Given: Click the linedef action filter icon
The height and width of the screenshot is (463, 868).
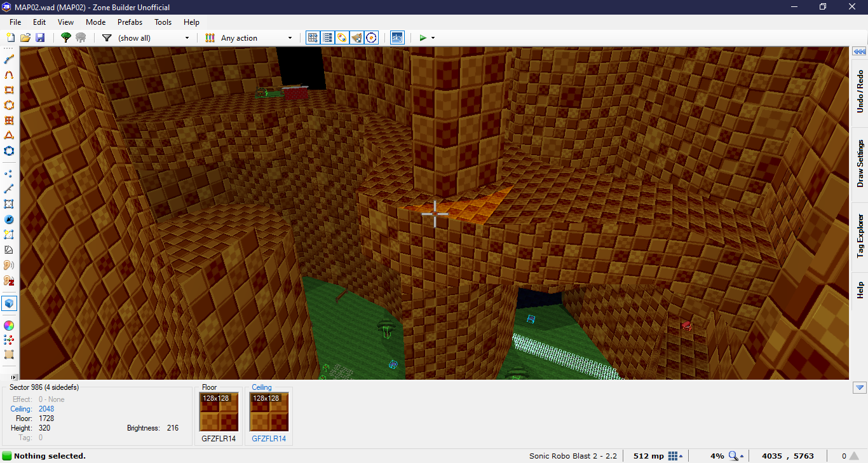Looking at the screenshot, I should click(x=210, y=38).
